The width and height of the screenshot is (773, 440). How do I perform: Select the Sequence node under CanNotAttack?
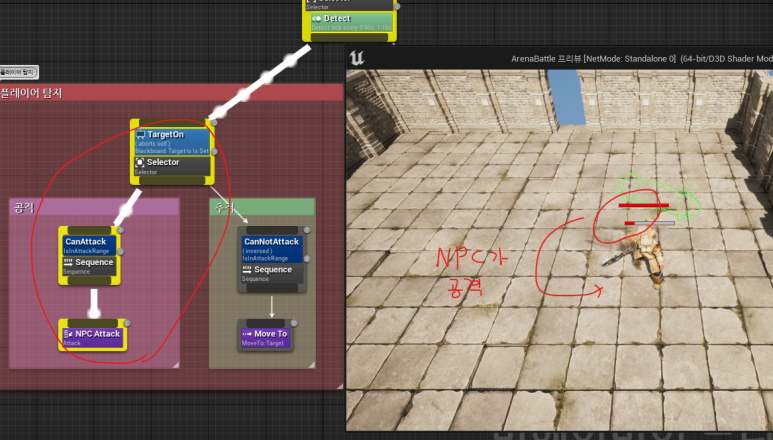(271, 273)
